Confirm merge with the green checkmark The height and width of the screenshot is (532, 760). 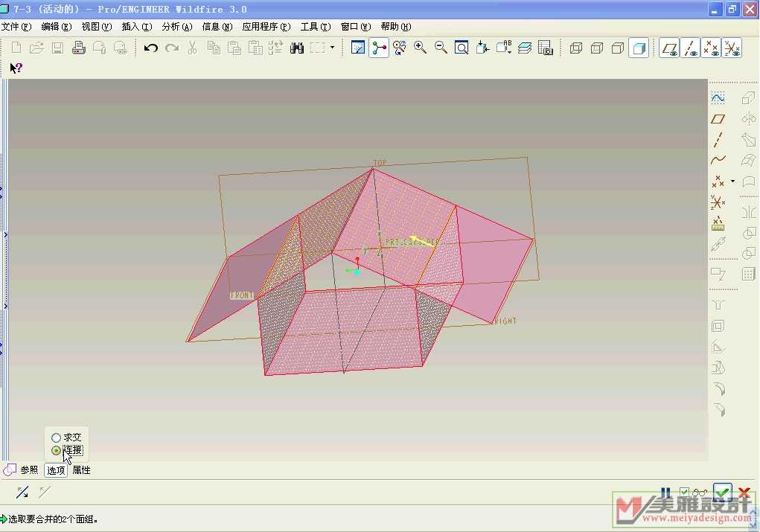pyautogui.click(x=722, y=493)
